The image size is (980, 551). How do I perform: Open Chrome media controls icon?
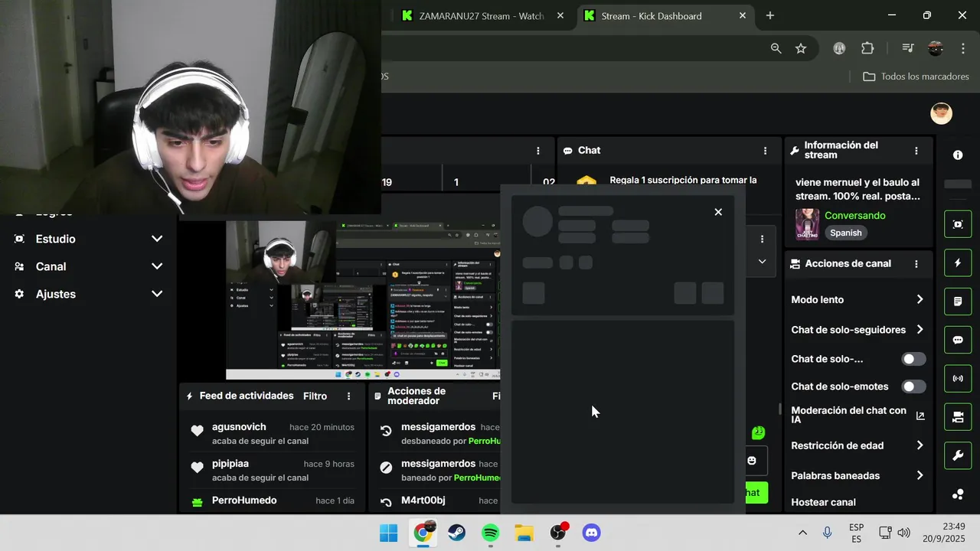pyautogui.click(x=908, y=48)
